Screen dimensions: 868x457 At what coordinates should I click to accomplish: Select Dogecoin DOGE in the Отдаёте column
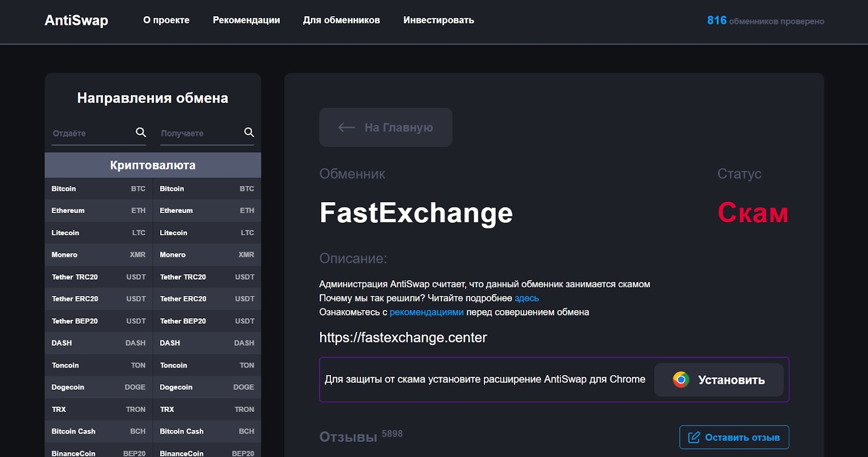coord(99,387)
